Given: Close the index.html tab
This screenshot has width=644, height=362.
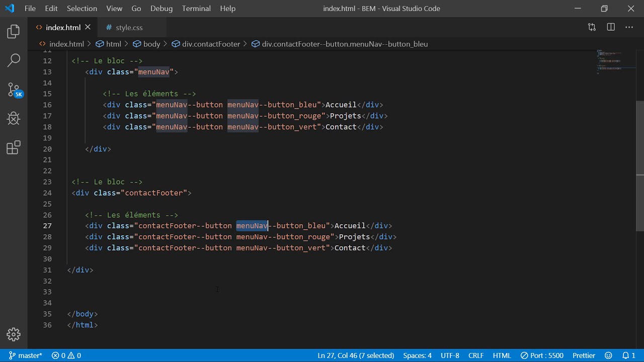Looking at the screenshot, I should click(88, 27).
